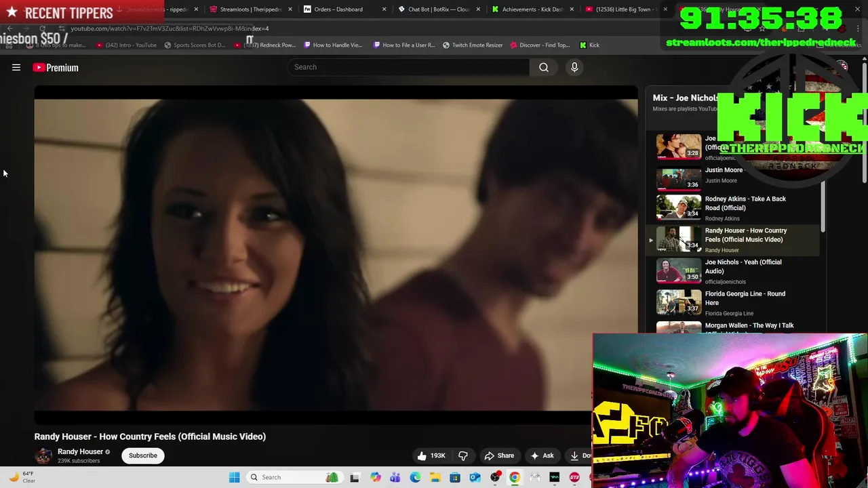The image size is (868, 488).
Task: Switch to Chat Bot BotRix tab
Action: coord(438,9)
